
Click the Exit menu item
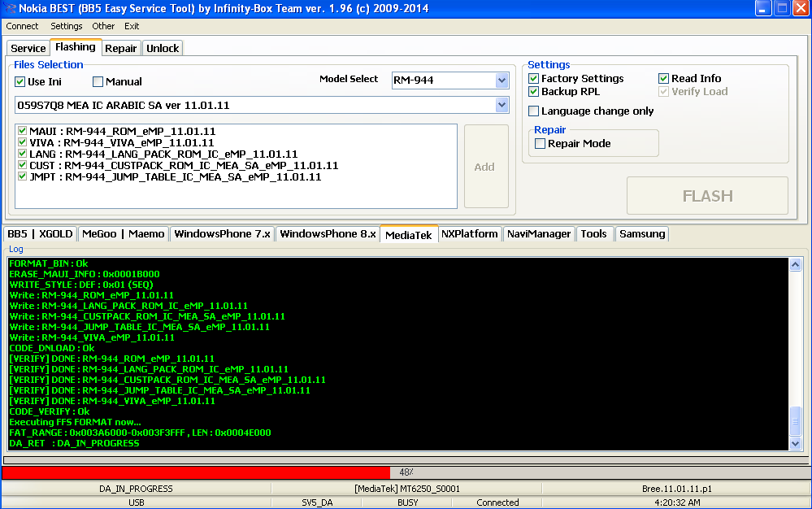click(132, 26)
